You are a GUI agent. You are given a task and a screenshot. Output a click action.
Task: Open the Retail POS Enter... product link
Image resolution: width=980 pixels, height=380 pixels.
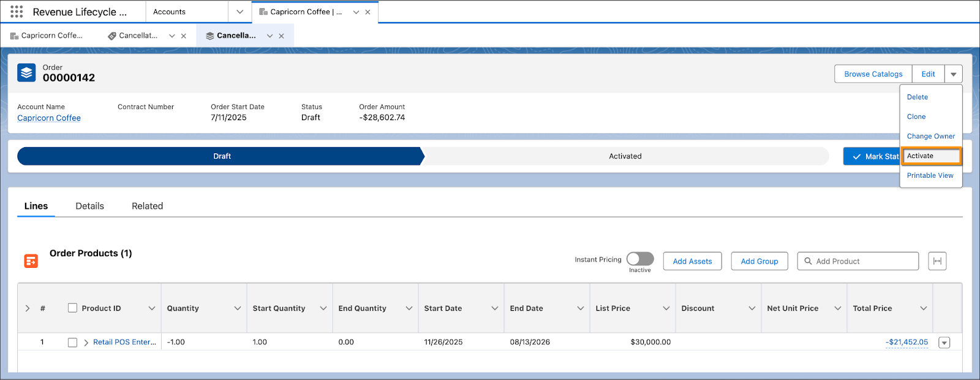124,343
